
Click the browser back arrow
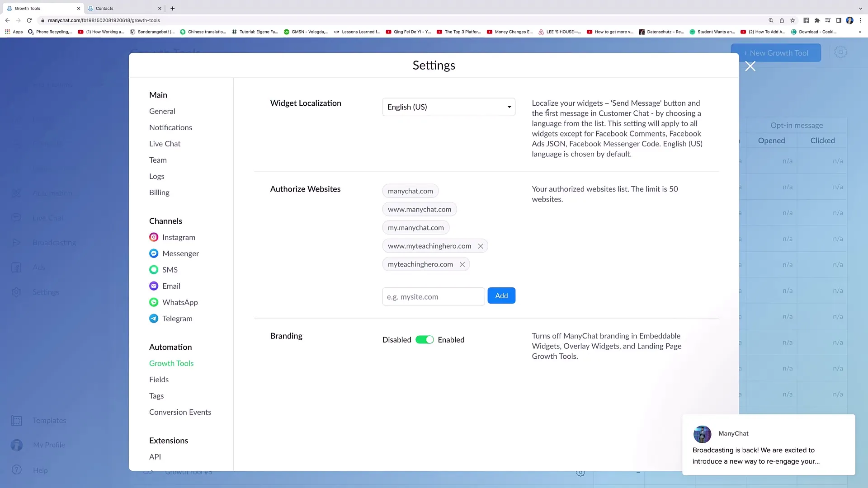[x=7, y=20]
